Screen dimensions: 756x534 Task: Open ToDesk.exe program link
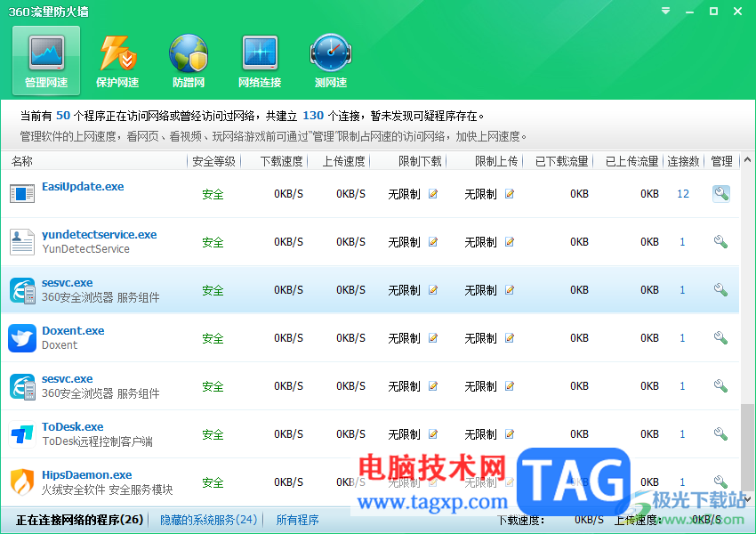(x=72, y=426)
